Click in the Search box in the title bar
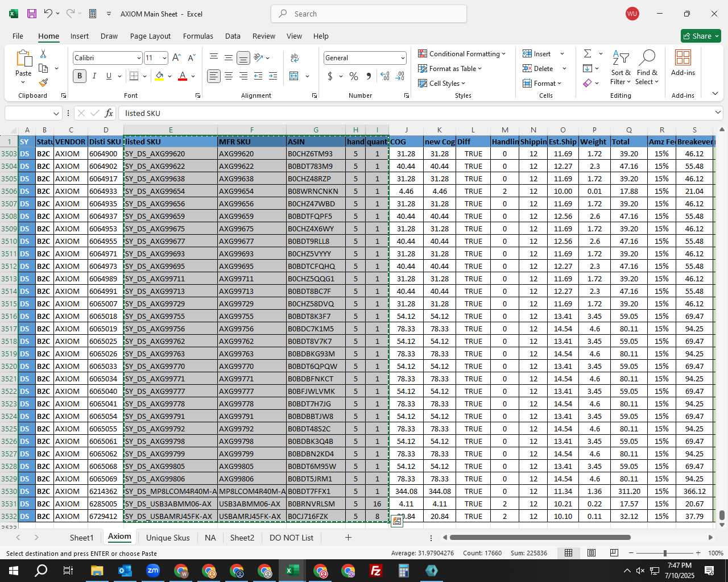This screenshot has width=728, height=582. click(x=369, y=14)
